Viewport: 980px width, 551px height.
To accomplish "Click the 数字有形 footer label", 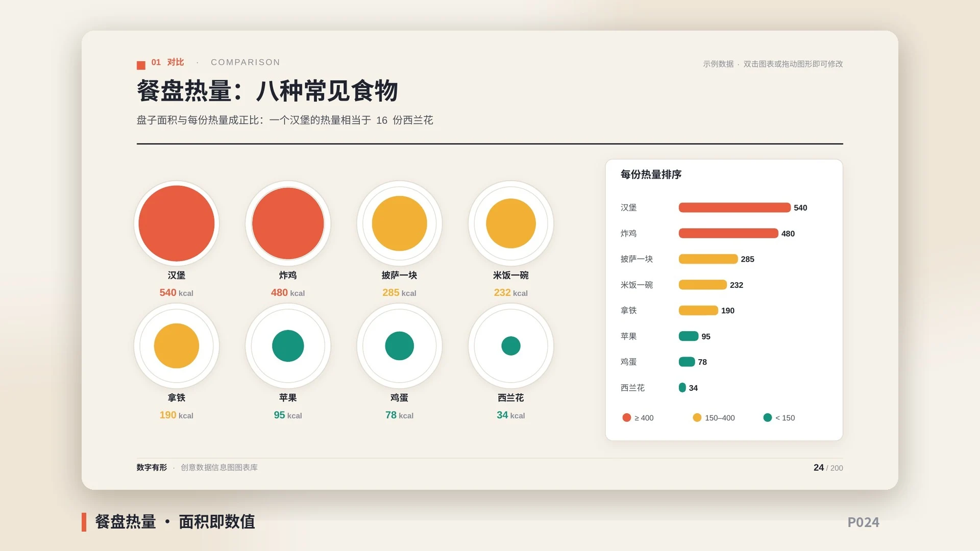I will pyautogui.click(x=152, y=467).
